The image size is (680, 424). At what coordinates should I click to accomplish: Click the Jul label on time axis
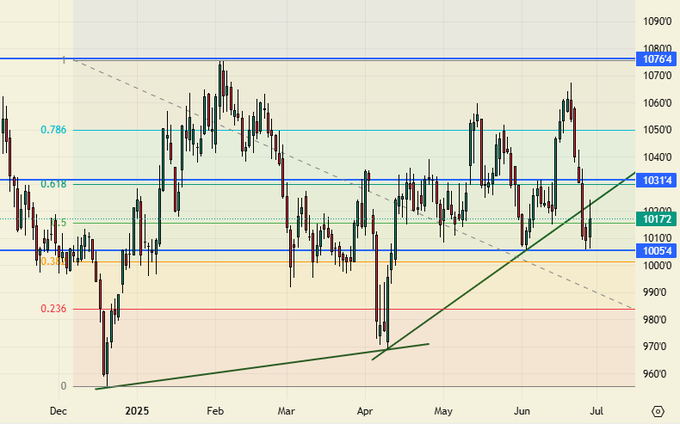click(x=597, y=411)
